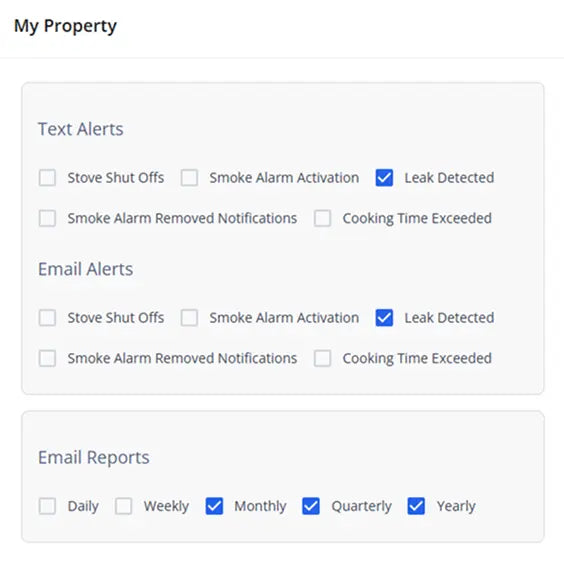This screenshot has height=564, width=564.
Task: Enable Stove Shut Offs email alert checkbox
Action: (x=47, y=318)
